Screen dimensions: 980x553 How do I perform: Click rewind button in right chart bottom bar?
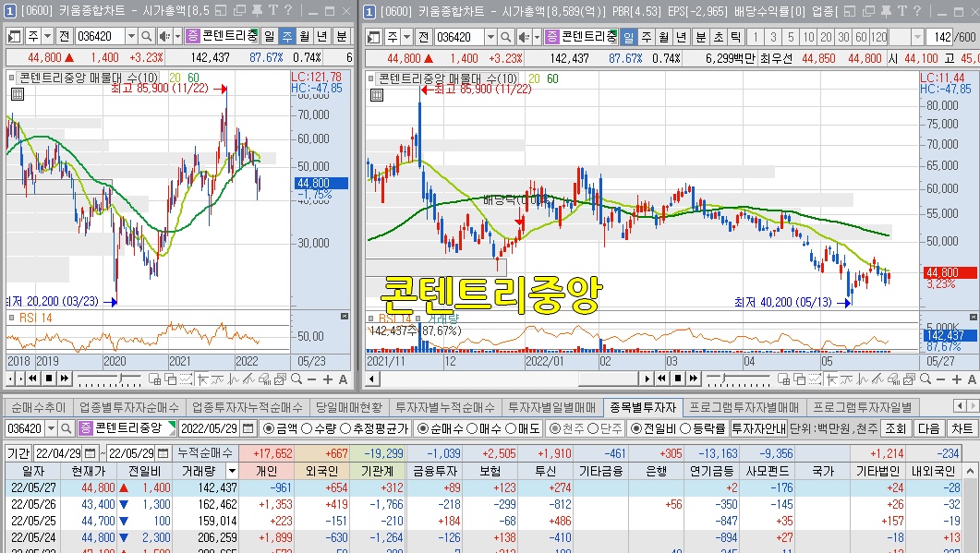coord(662,378)
